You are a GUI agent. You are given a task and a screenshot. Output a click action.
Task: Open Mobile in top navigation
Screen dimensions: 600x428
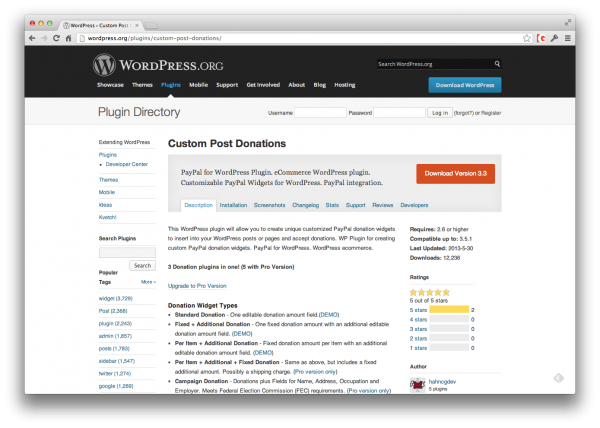pos(198,85)
